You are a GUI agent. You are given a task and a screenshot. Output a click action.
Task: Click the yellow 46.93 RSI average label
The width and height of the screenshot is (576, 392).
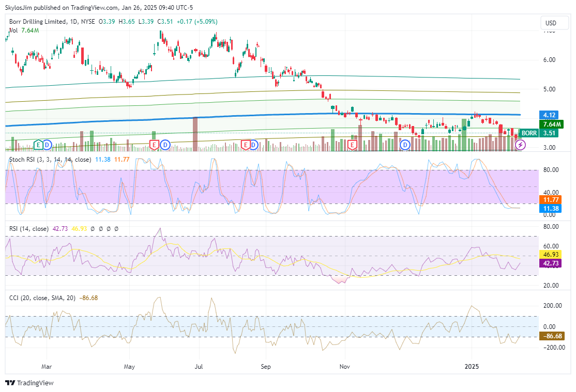click(x=550, y=254)
